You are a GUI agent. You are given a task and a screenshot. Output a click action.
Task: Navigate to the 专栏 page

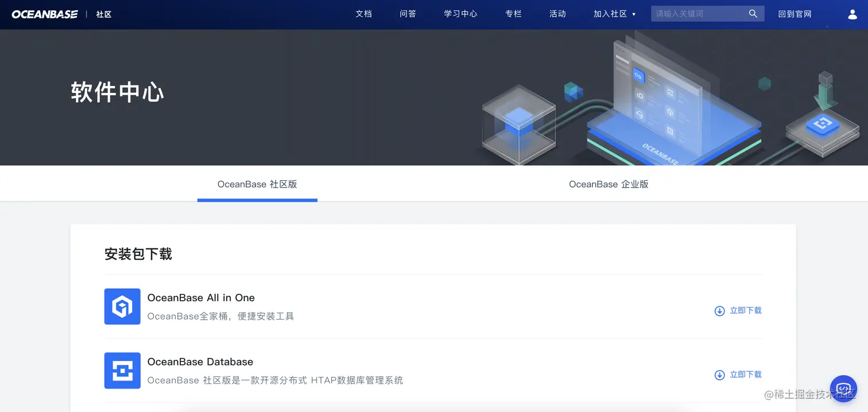coord(514,14)
